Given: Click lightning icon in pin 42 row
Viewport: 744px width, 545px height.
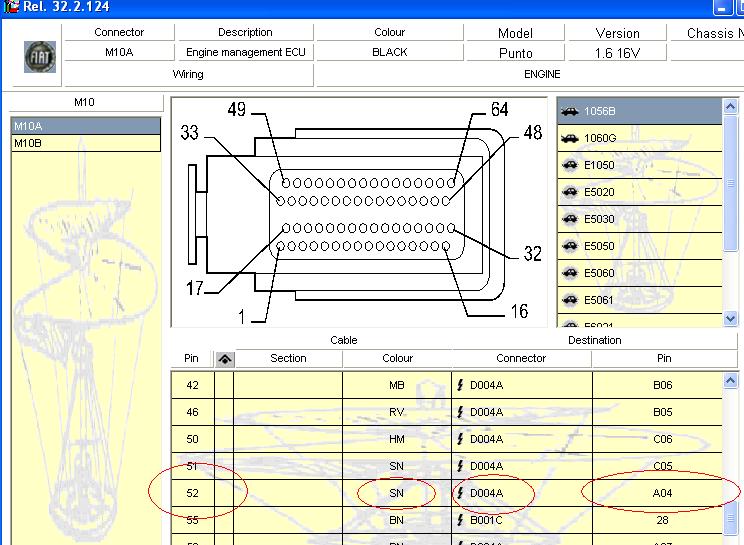Looking at the screenshot, I should click(x=460, y=385).
